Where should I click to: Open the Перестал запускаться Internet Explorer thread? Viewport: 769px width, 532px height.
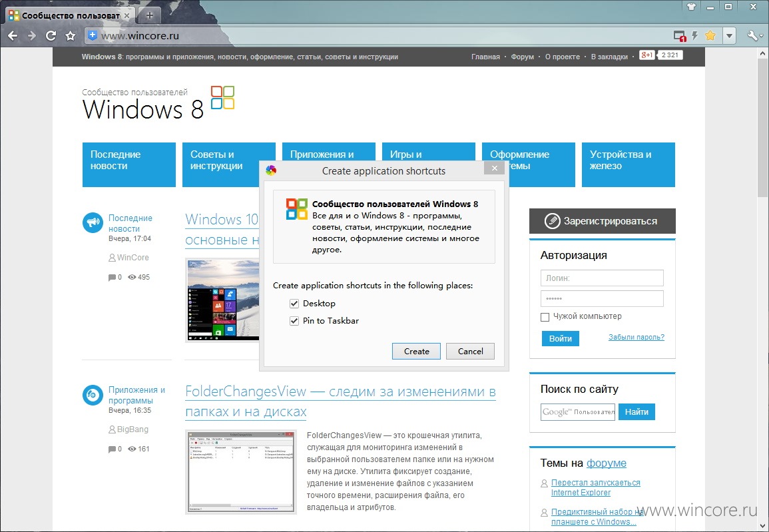click(x=595, y=487)
